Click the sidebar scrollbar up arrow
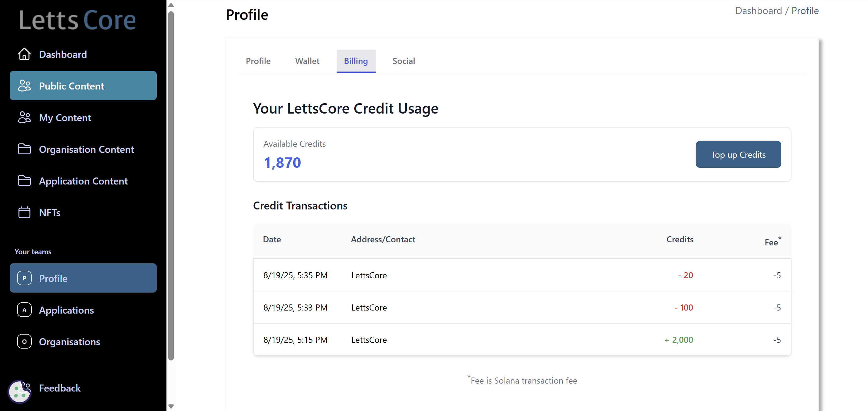Screen dimensions: 868x411 [171, 5]
